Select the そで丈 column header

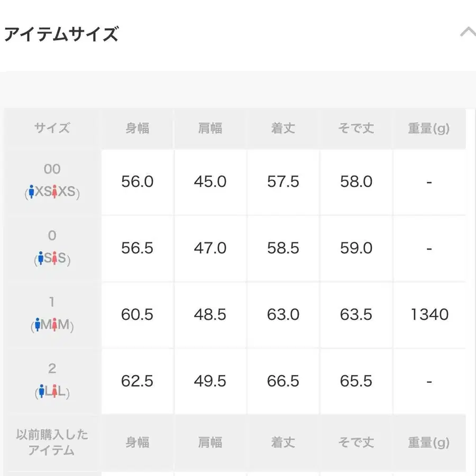pos(356,128)
